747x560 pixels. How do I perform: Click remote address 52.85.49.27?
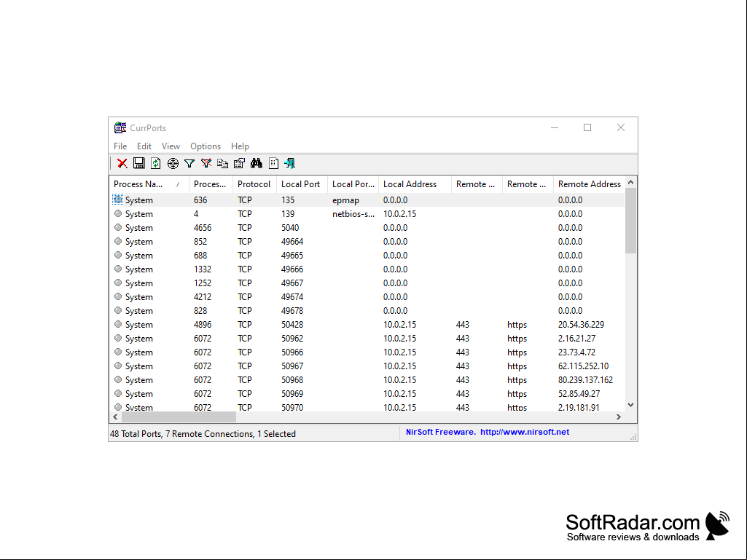click(x=579, y=393)
